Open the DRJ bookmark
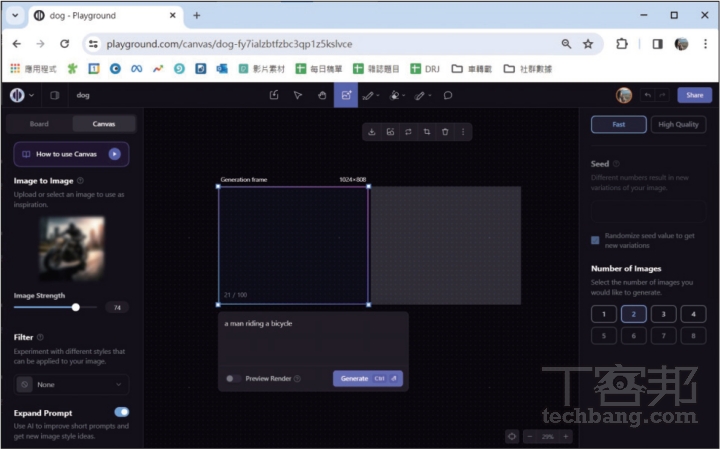 click(425, 69)
